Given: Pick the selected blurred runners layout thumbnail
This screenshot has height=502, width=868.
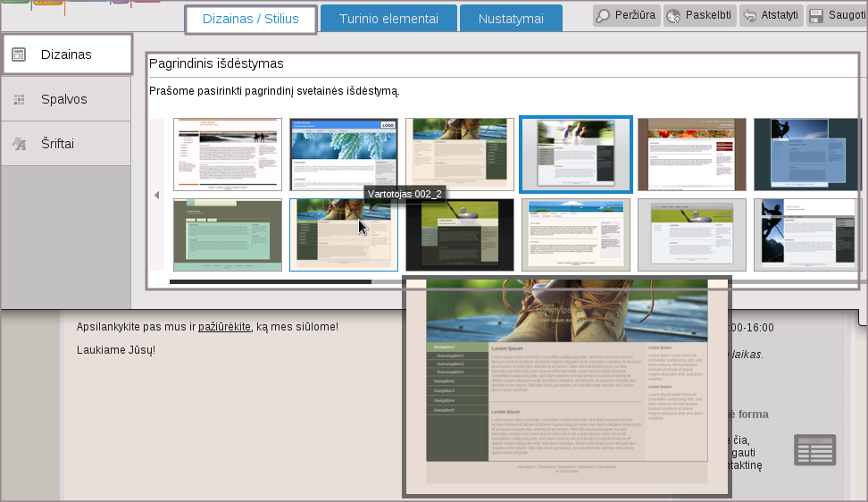Looking at the screenshot, I should pos(576,154).
